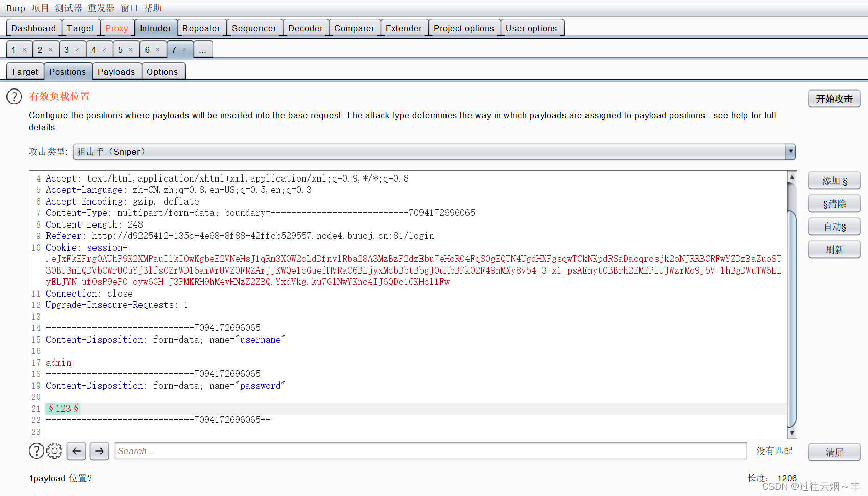This screenshot has height=496, width=868.
Task: Switch to the Proxy tab
Action: point(116,28)
